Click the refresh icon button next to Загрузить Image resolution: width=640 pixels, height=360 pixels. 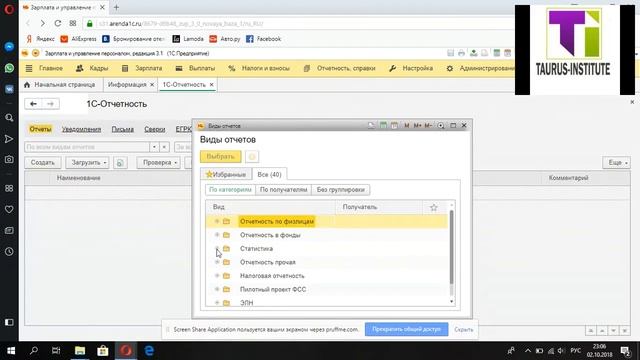(x=120, y=162)
